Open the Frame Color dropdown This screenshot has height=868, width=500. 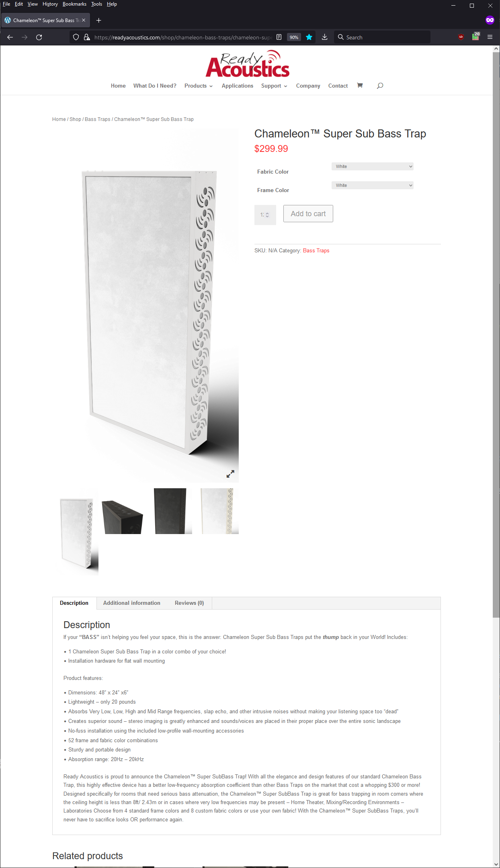pos(373,185)
